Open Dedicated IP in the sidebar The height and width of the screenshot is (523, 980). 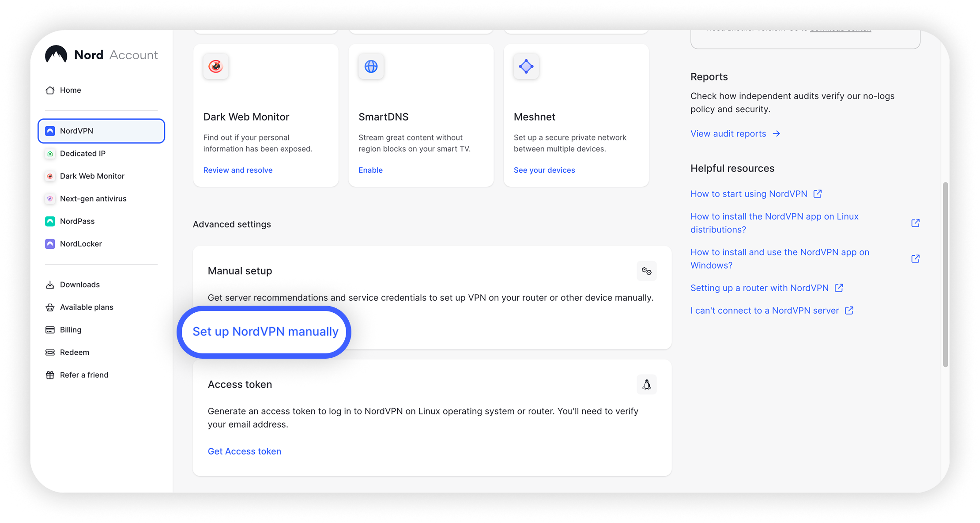tap(75, 153)
